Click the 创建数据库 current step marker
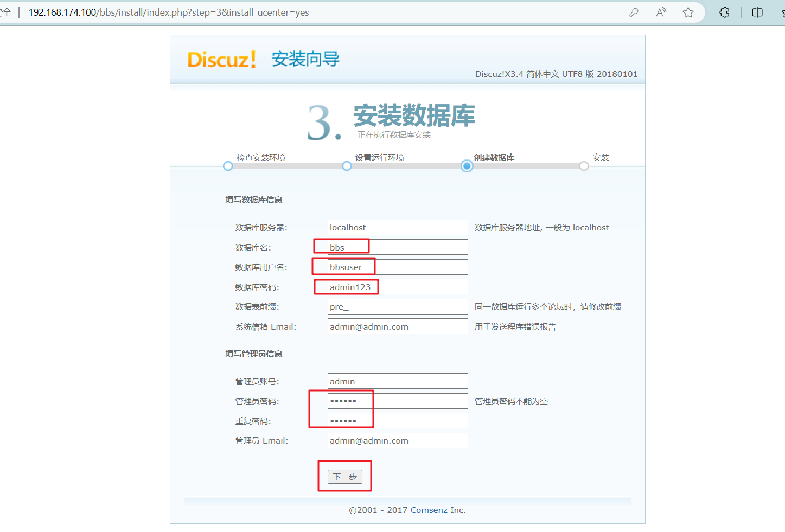The image size is (785, 532). (x=467, y=166)
